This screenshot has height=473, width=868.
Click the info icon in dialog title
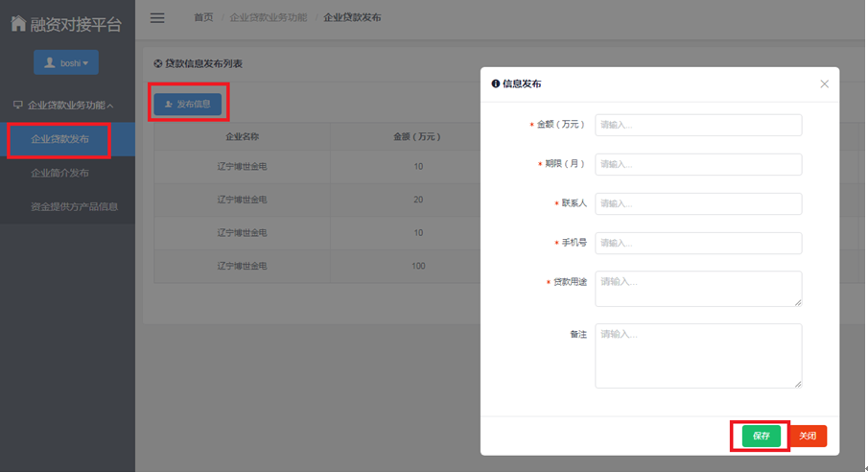pyautogui.click(x=496, y=84)
